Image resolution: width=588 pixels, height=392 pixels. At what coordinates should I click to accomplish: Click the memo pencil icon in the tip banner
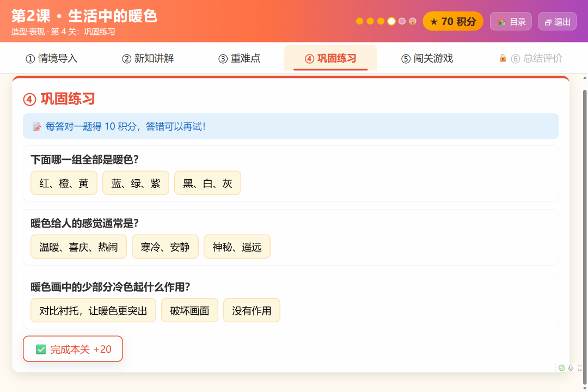coord(37,126)
